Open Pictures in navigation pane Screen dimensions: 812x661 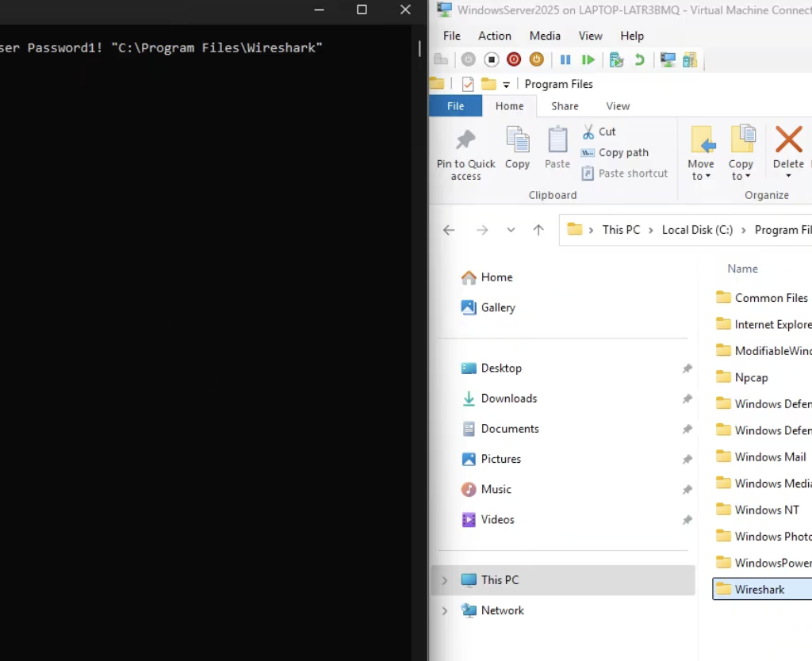[x=491, y=459]
